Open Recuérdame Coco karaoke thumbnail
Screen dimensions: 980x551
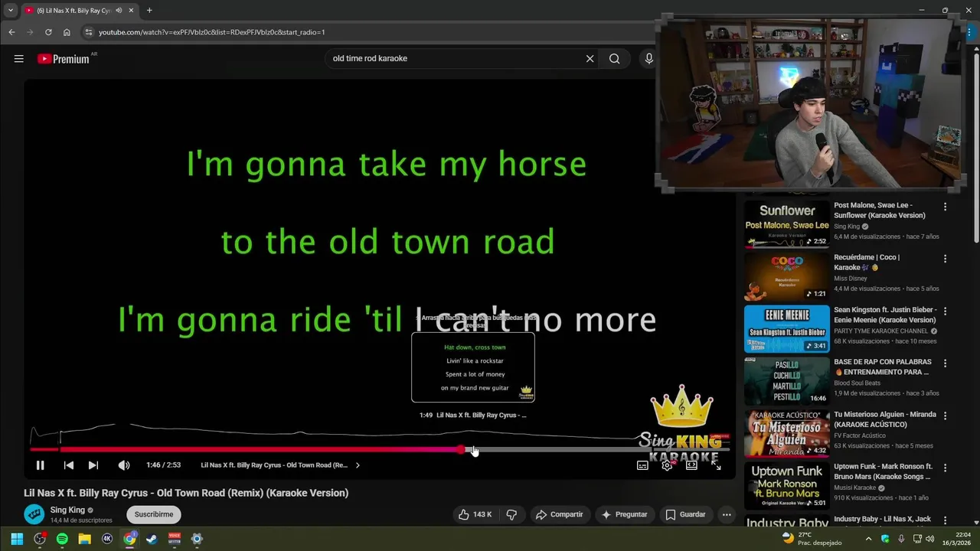(x=786, y=277)
